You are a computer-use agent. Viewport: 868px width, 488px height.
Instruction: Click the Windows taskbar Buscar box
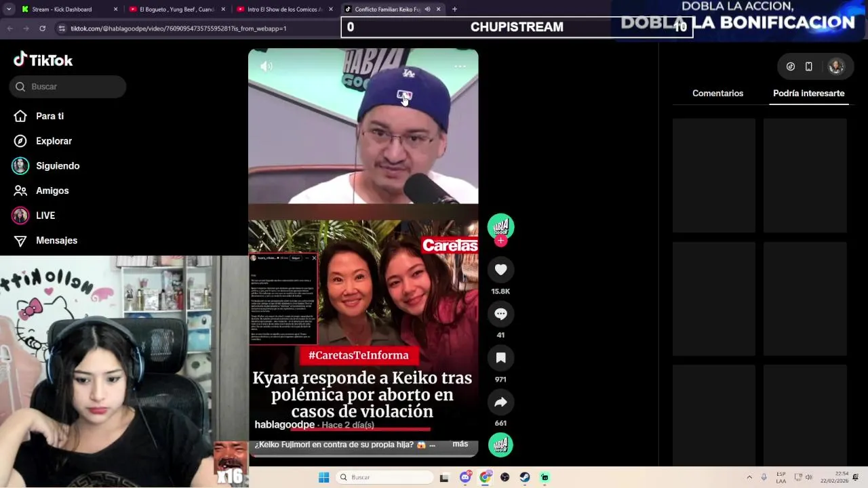(x=384, y=477)
